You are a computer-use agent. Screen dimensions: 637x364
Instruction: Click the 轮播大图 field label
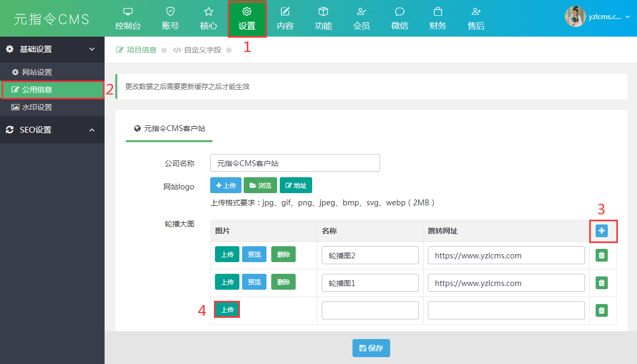click(x=179, y=224)
